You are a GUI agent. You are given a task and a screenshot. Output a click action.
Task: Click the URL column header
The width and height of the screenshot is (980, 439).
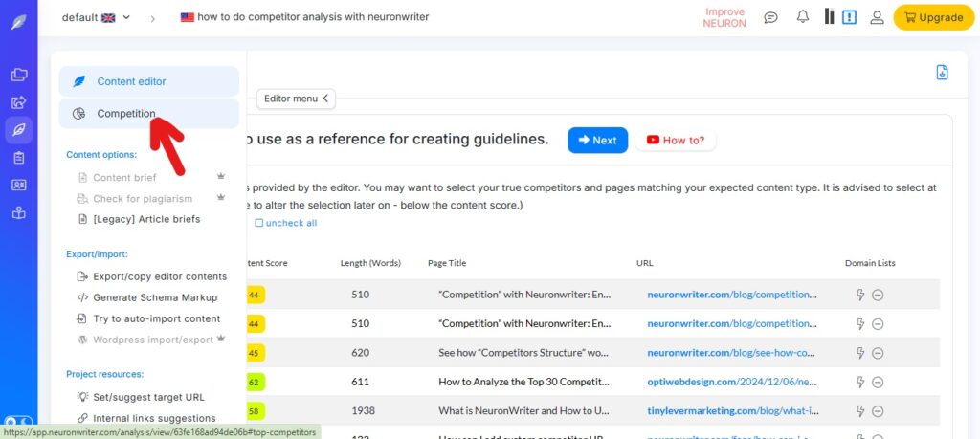point(644,263)
